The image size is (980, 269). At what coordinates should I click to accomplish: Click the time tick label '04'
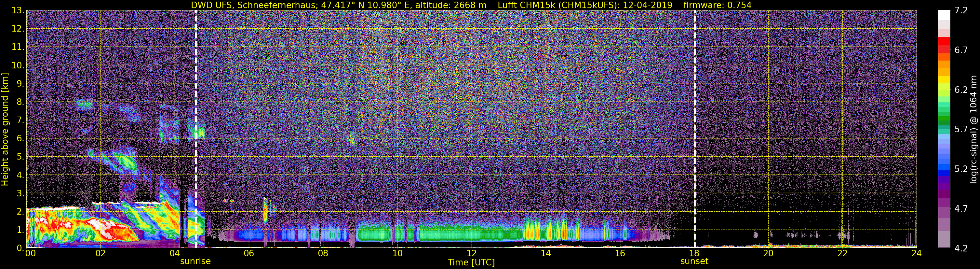[174, 253]
